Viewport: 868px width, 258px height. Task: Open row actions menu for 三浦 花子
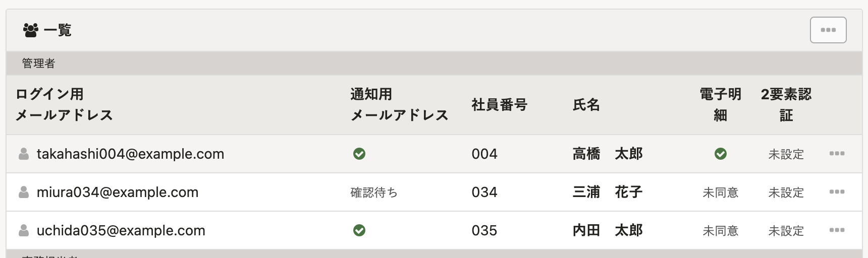pyautogui.click(x=837, y=192)
